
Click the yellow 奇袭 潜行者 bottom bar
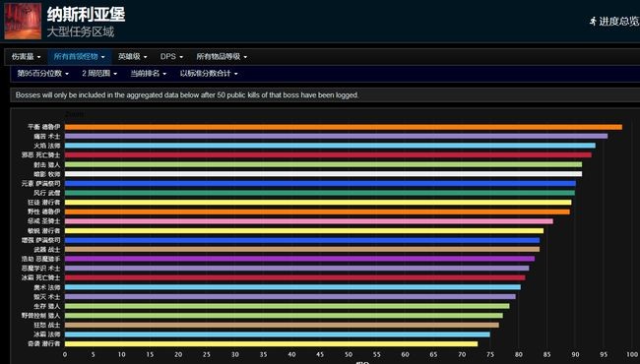(x=271, y=344)
